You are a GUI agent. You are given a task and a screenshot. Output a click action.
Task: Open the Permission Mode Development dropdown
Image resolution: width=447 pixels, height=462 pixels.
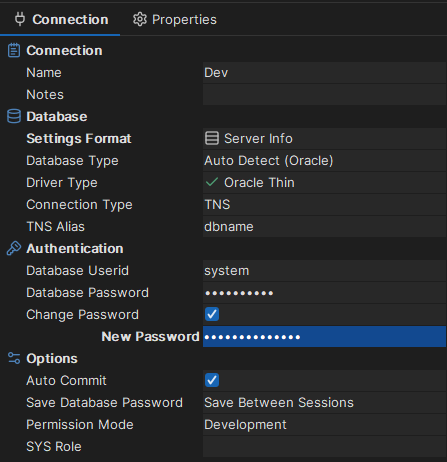324,424
